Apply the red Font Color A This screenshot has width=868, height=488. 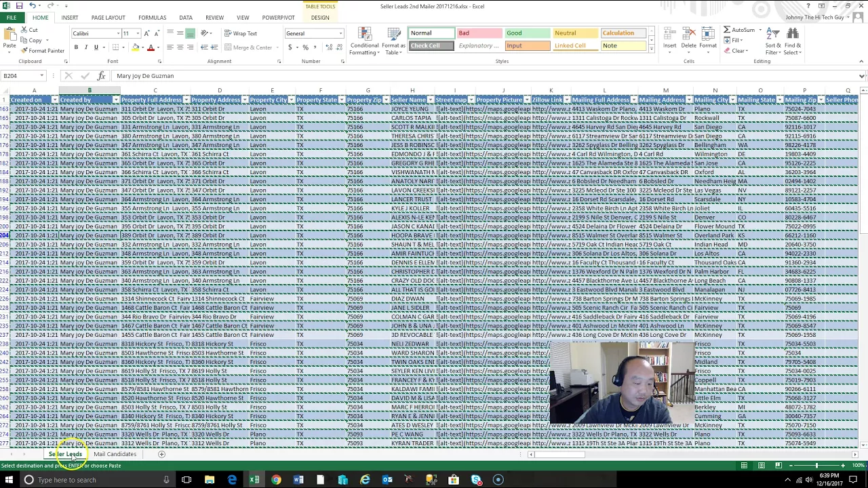(x=151, y=47)
